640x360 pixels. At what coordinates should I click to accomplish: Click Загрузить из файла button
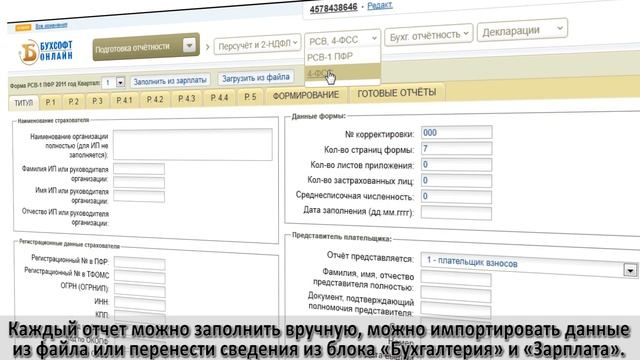[256, 77]
